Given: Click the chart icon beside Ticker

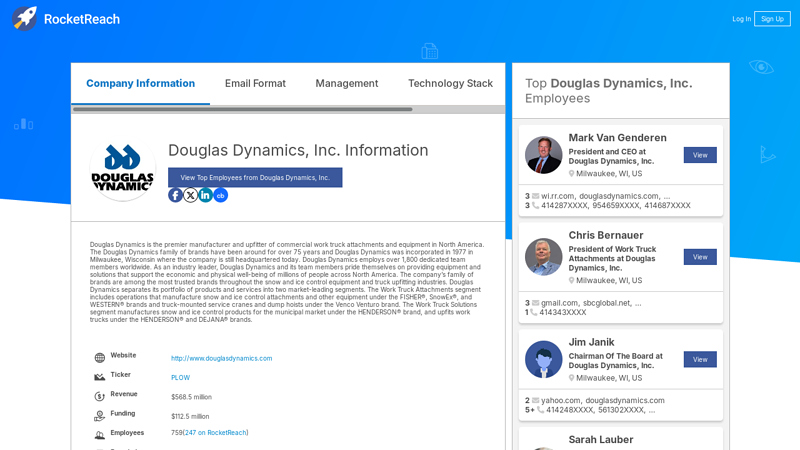Looking at the screenshot, I should pos(99,377).
